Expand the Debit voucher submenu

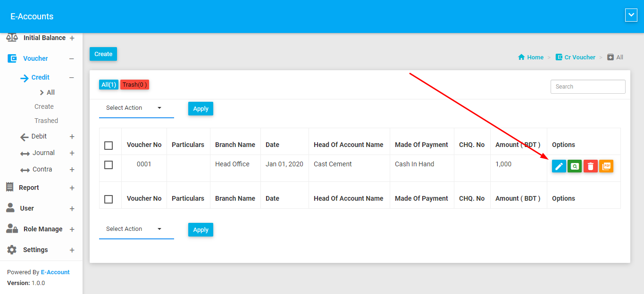click(x=72, y=137)
